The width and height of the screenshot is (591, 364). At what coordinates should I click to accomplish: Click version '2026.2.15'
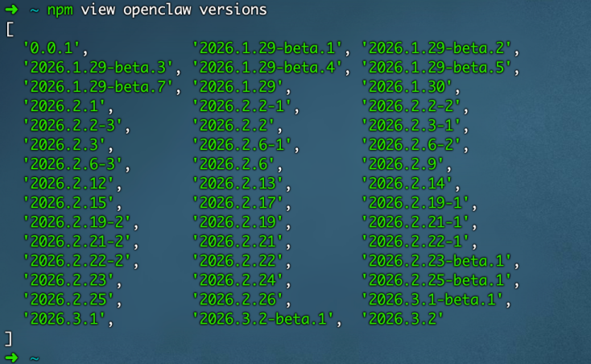[68, 203]
